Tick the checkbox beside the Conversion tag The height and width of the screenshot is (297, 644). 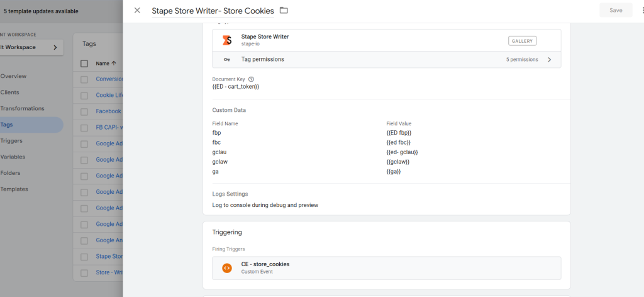(x=84, y=79)
